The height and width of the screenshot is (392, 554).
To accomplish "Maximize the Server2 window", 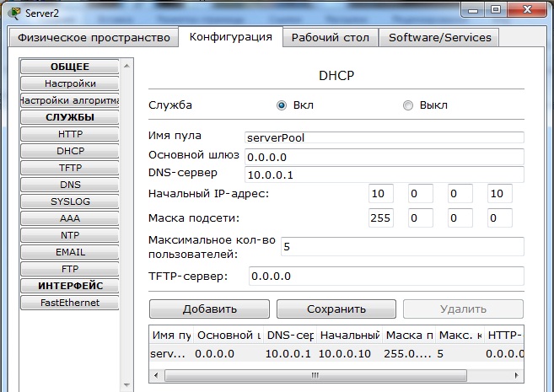I will 496,10.
